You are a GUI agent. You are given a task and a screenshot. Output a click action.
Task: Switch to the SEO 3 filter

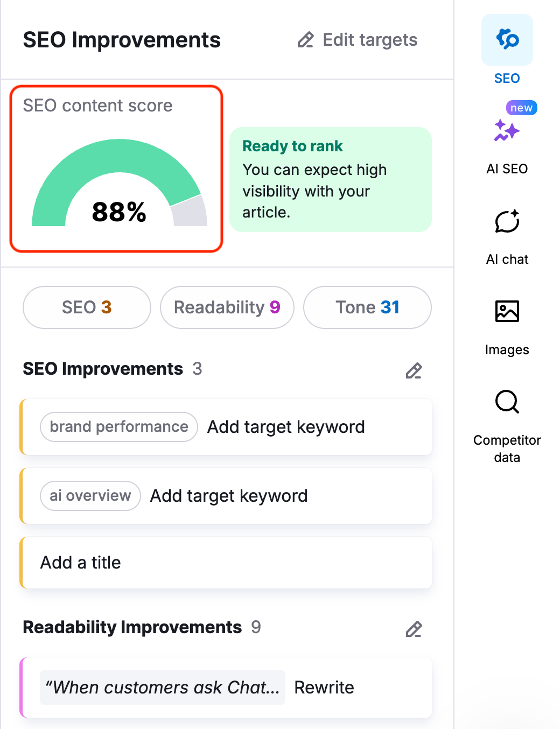click(87, 307)
